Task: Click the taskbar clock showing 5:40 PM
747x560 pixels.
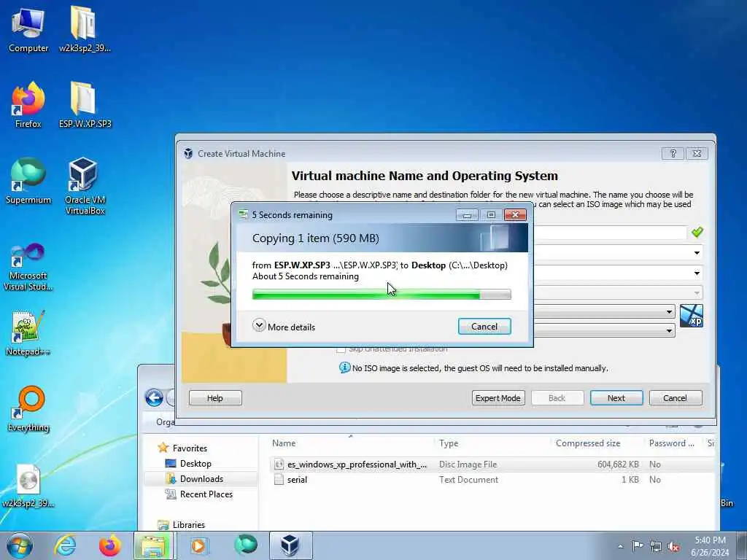Action: [x=711, y=546]
